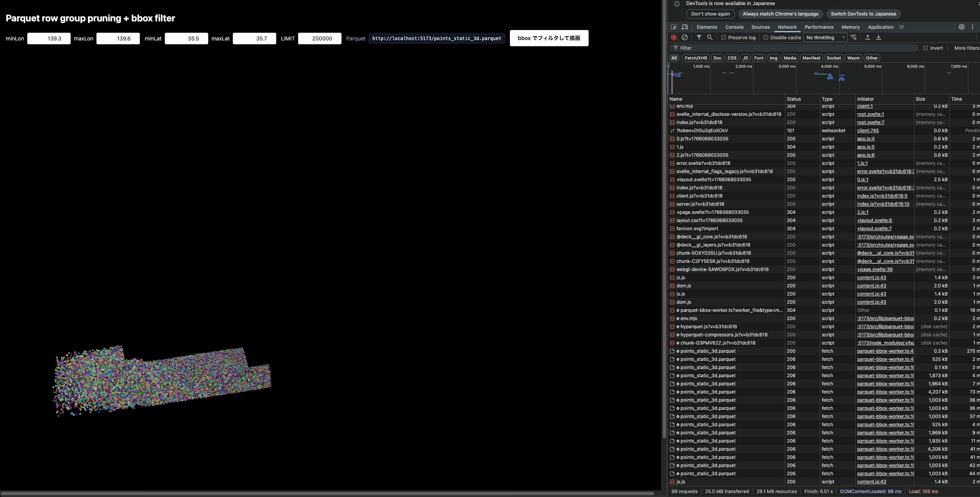Viewport: 980px width, 497px height.
Task: Open the No throttling dropdown
Action: [825, 38]
